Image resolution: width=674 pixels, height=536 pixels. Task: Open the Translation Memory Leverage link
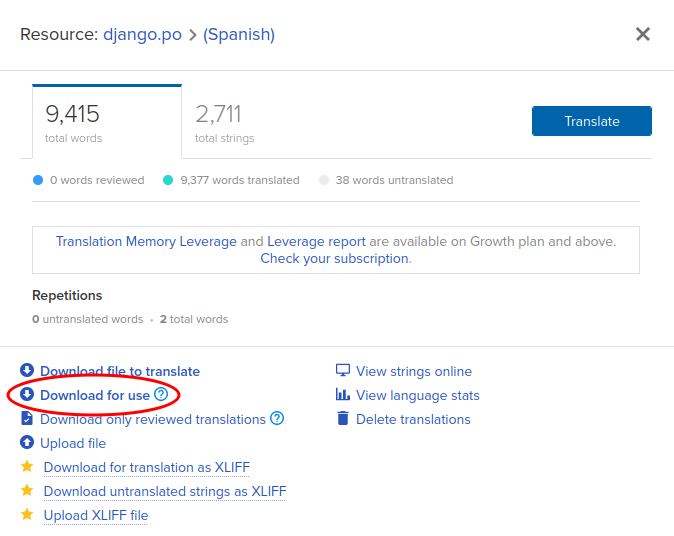pyautogui.click(x=146, y=241)
